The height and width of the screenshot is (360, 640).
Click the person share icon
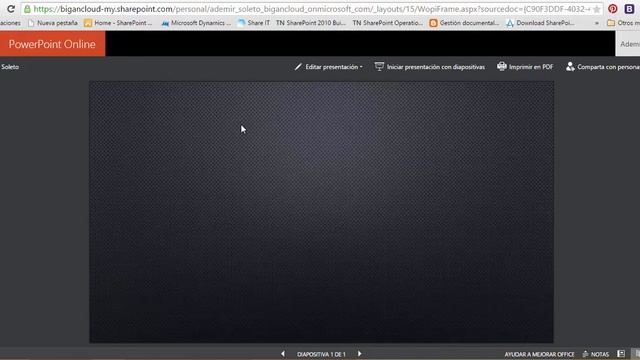pos(570,67)
